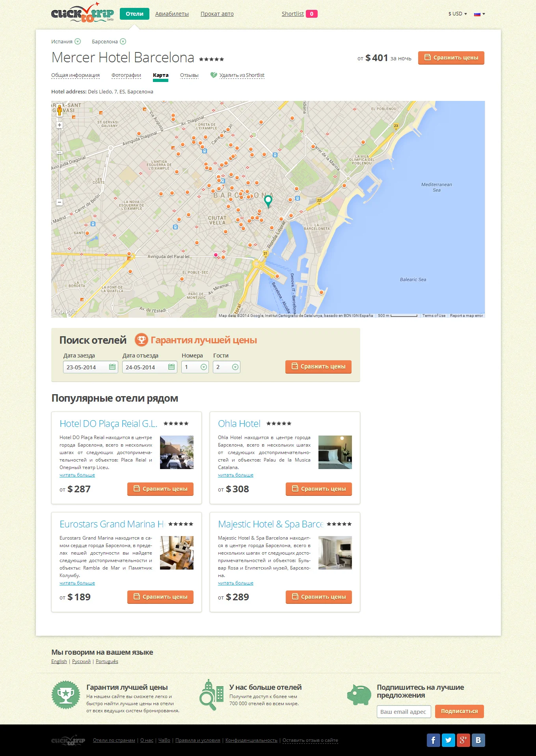Click the Дата заезда date field
Image resolution: width=536 pixels, height=756 pixels.
91,367
